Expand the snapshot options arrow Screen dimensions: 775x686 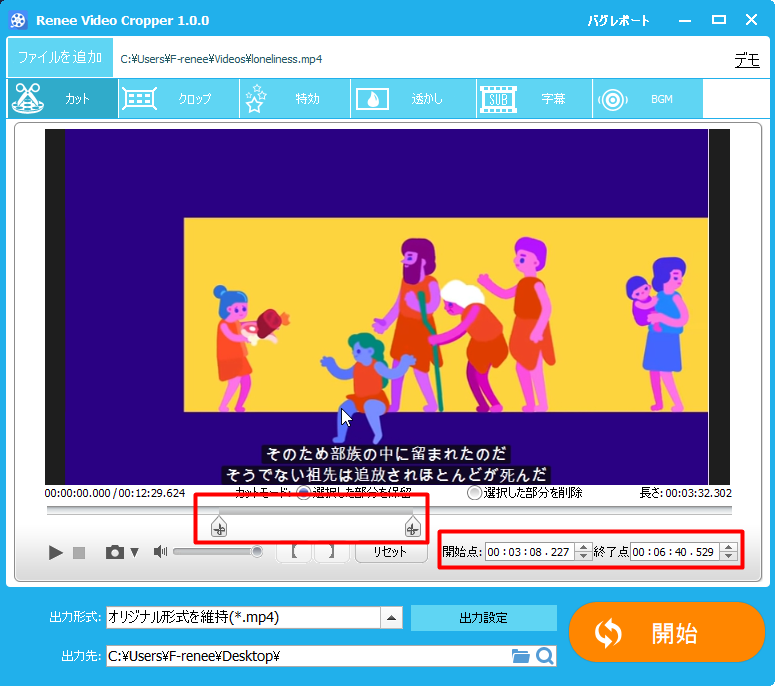click(x=134, y=552)
